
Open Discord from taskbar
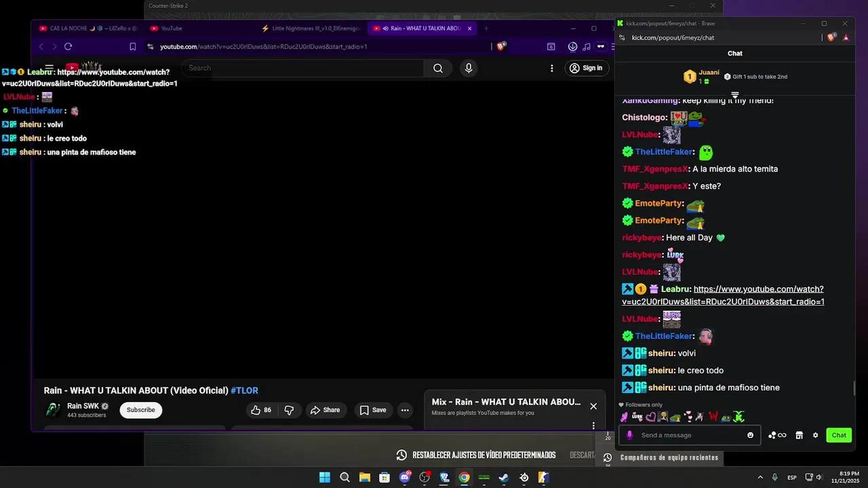click(x=405, y=477)
